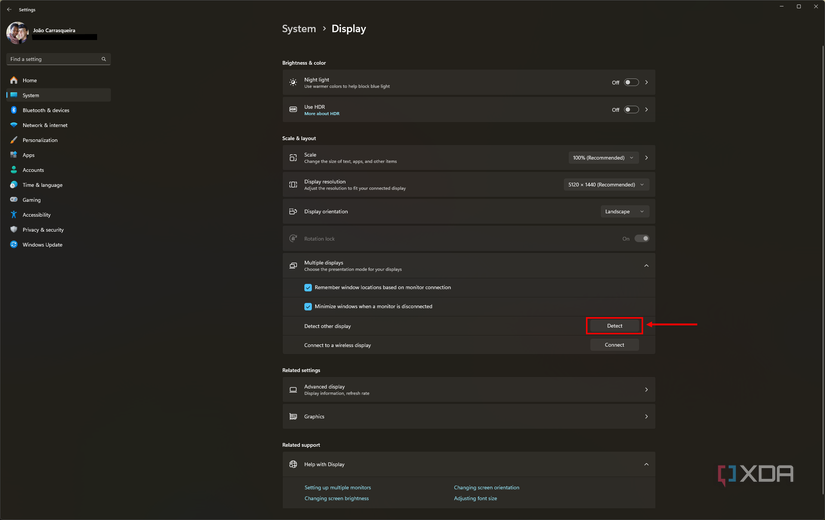Viewport: 825px width, 520px height.
Task: Click the Network & internet icon
Action: (x=14, y=125)
